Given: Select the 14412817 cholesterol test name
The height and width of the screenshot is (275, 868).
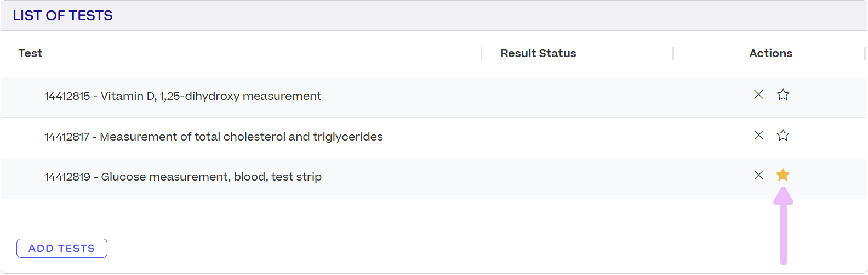Looking at the screenshot, I should (x=214, y=137).
